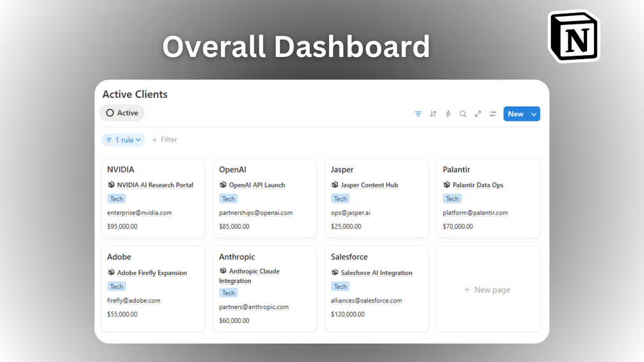Click the project icon beside Adobe Firefly Expansion

point(111,272)
